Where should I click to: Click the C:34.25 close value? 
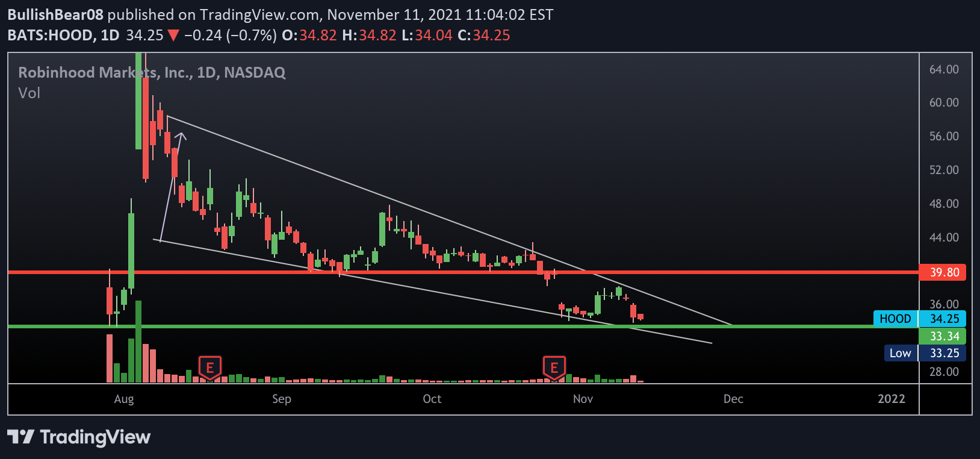click(484, 35)
